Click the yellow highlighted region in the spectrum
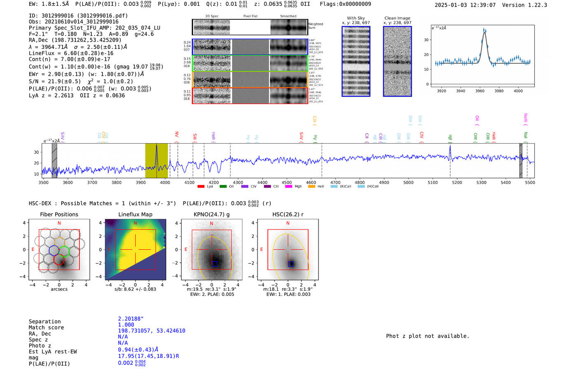The width and height of the screenshot is (576, 392). pos(156,161)
